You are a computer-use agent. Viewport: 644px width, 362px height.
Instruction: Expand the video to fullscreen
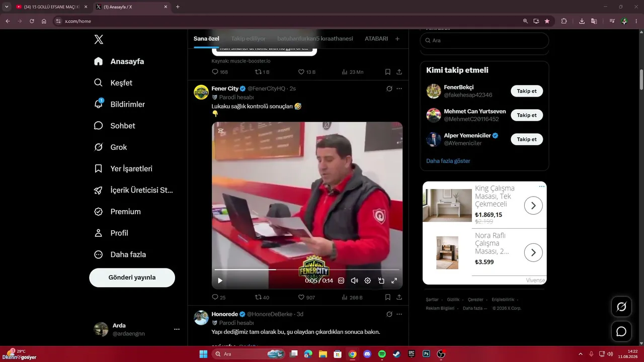pyautogui.click(x=394, y=281)
